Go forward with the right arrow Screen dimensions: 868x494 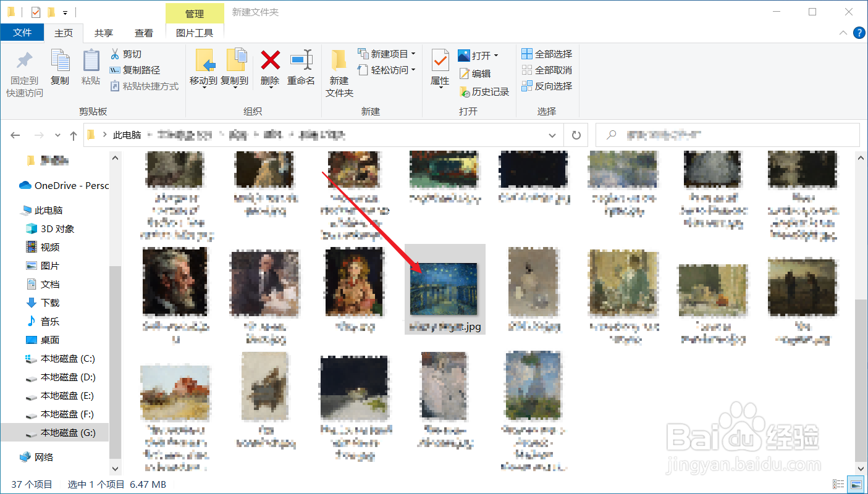[x=38, y=135]
